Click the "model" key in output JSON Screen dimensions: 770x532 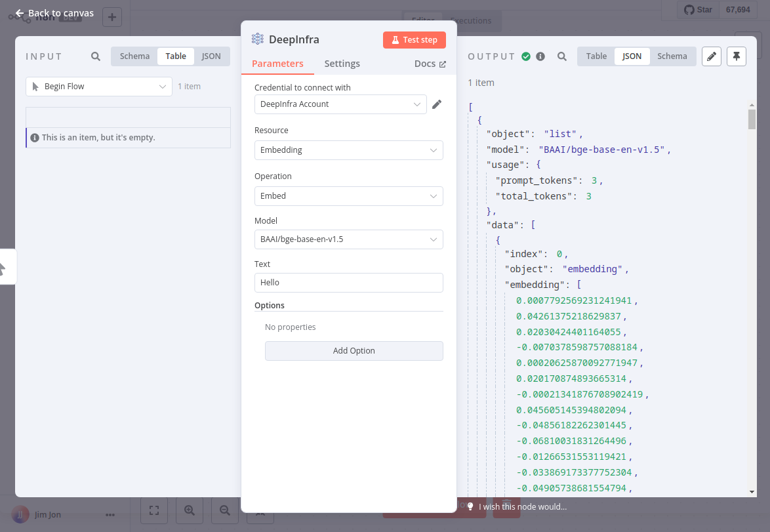(x=505, y=150)
